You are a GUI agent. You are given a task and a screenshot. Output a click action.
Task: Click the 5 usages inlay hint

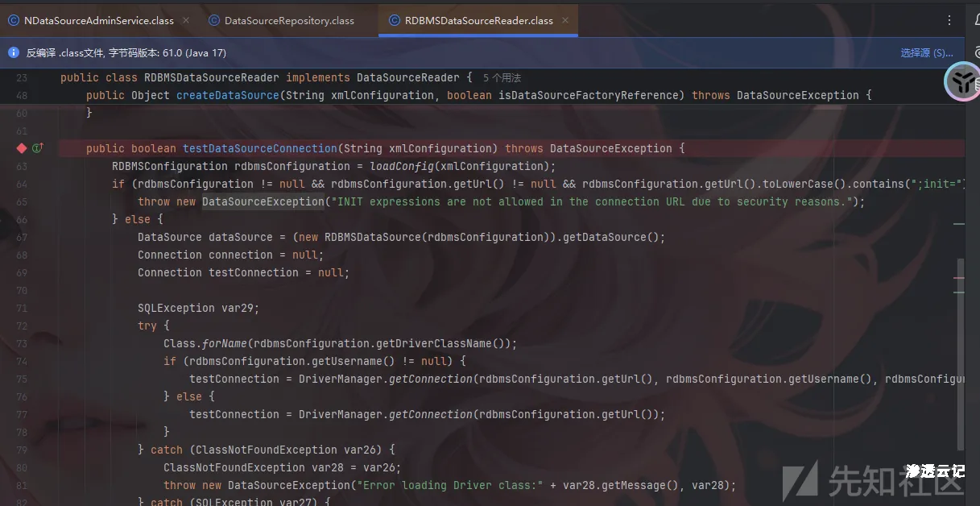pos(502,78)
